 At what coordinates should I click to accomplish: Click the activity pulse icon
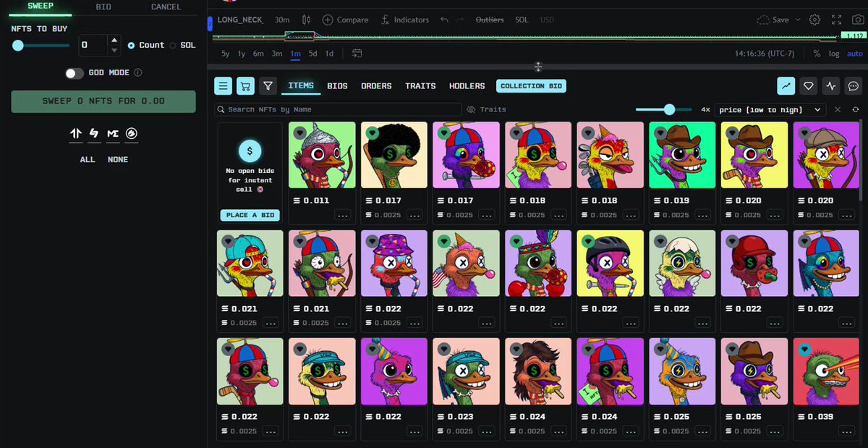coord(831,86)
